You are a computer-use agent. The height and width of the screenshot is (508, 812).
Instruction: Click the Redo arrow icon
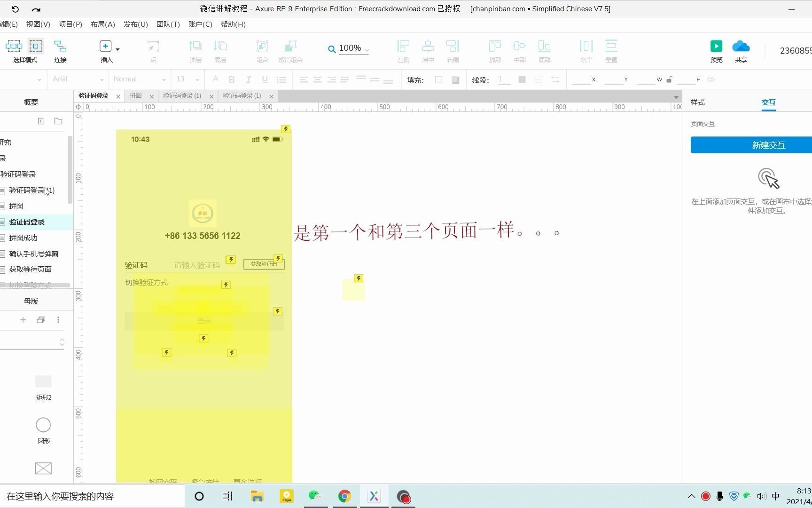pos(36,9)
